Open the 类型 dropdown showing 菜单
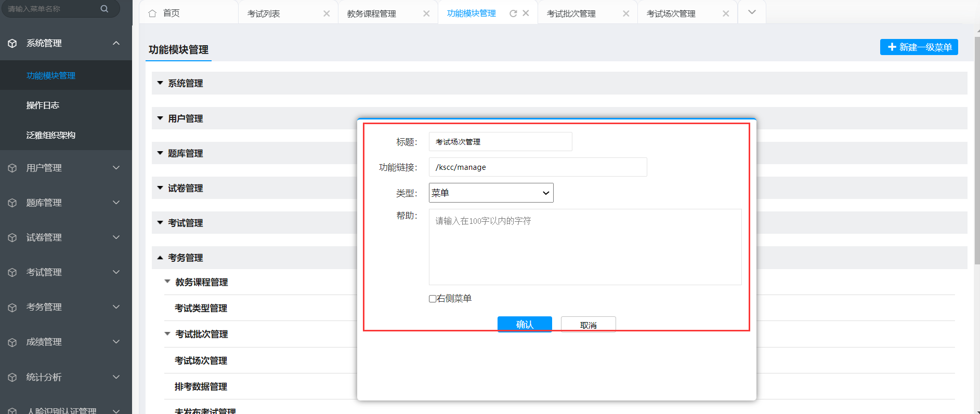Image resolution: width=980 pixels, height=414 pixels. tap(491, 193)
